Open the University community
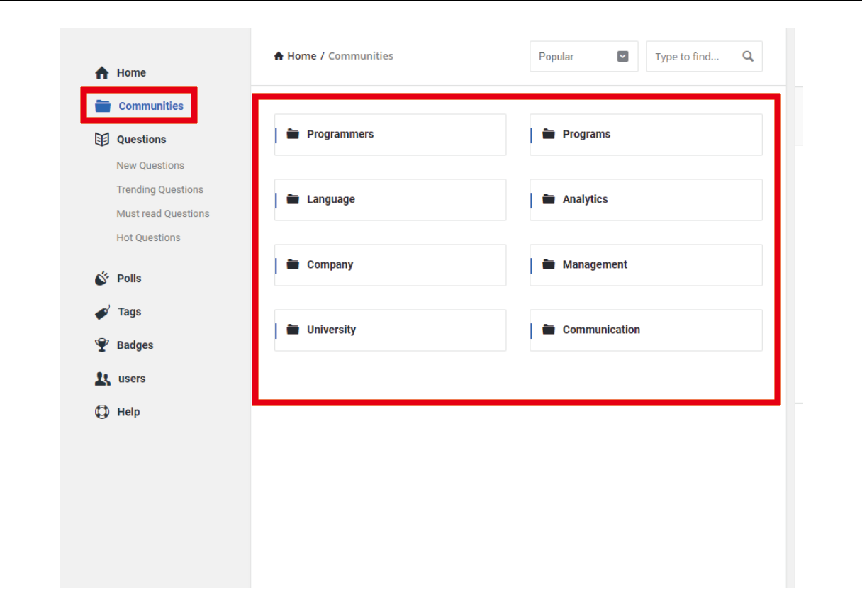This screenshot has height=616, width=862. (391, 330)
